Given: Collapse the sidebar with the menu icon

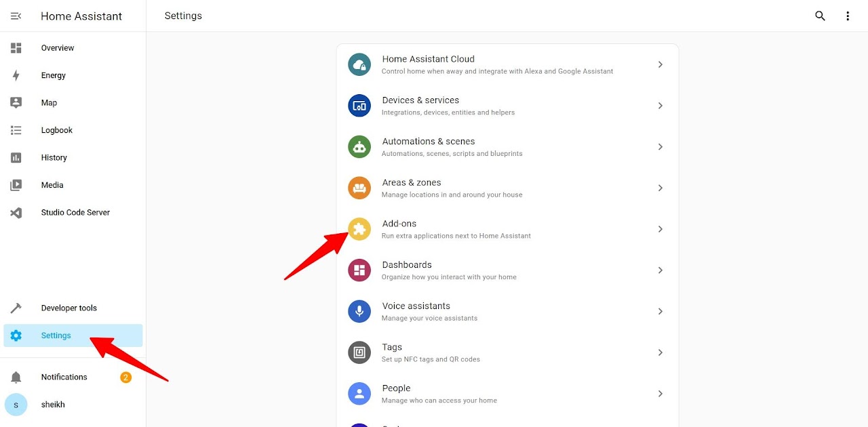Looking at the screenshot, I should (x=16, y=16).
